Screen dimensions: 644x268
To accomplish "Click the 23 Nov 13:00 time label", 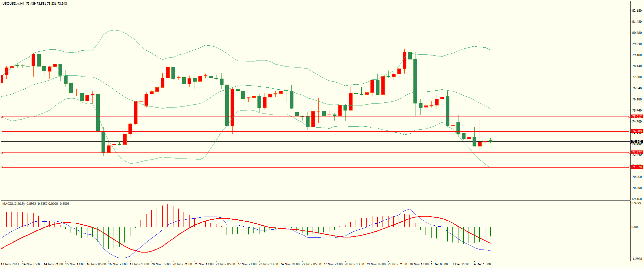I will click(x=268, y=264).
